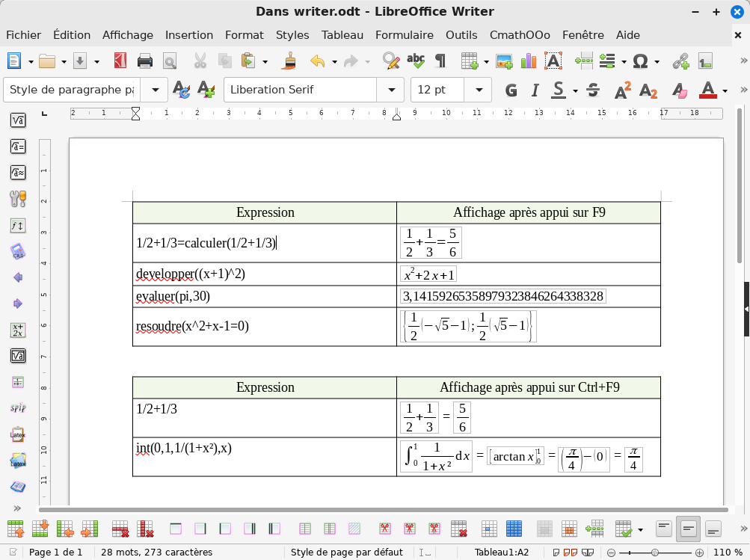The width and height of the screenshot is (750, 560).
Task: Expand the Font Name dropdown
Action: point(390,90)
